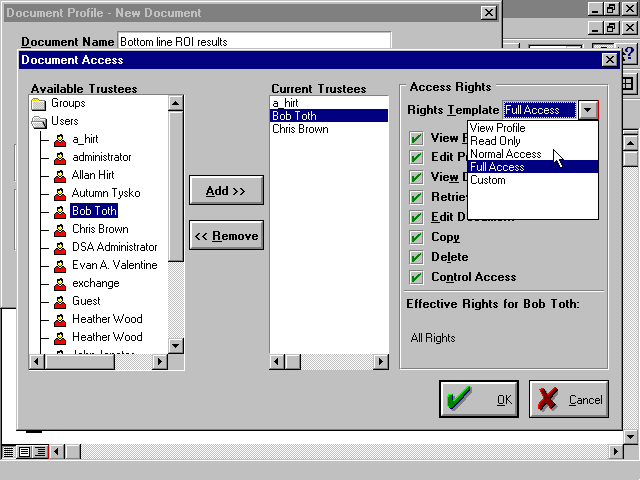The width and height of the screenshot is (640, 480).
Task: Click the leftmost view-mode icon in the bottom-left corner
Action: pyautogui.click(x=8, y=452)
